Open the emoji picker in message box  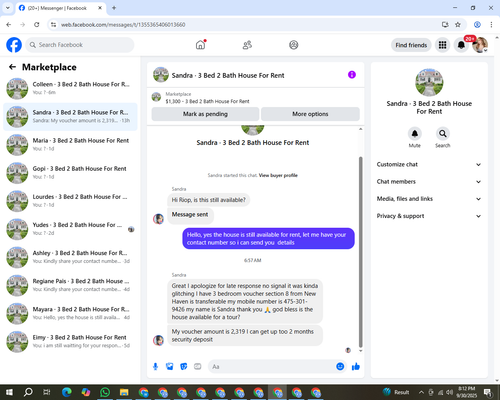pyautogui.click(x=340, y=366)
